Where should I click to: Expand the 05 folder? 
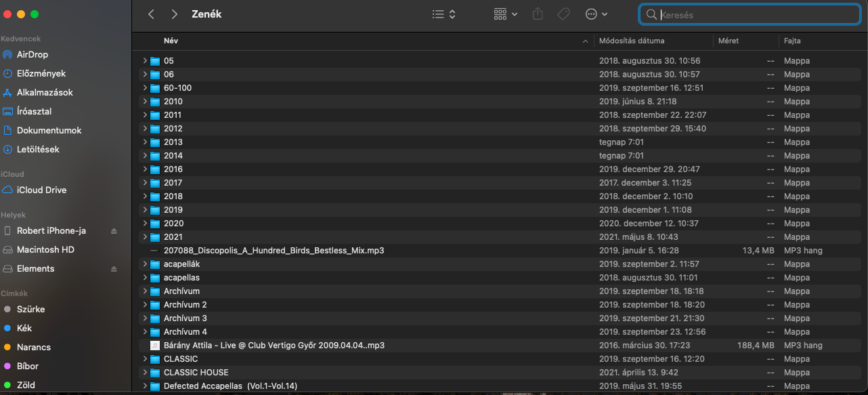coord(145,61)
